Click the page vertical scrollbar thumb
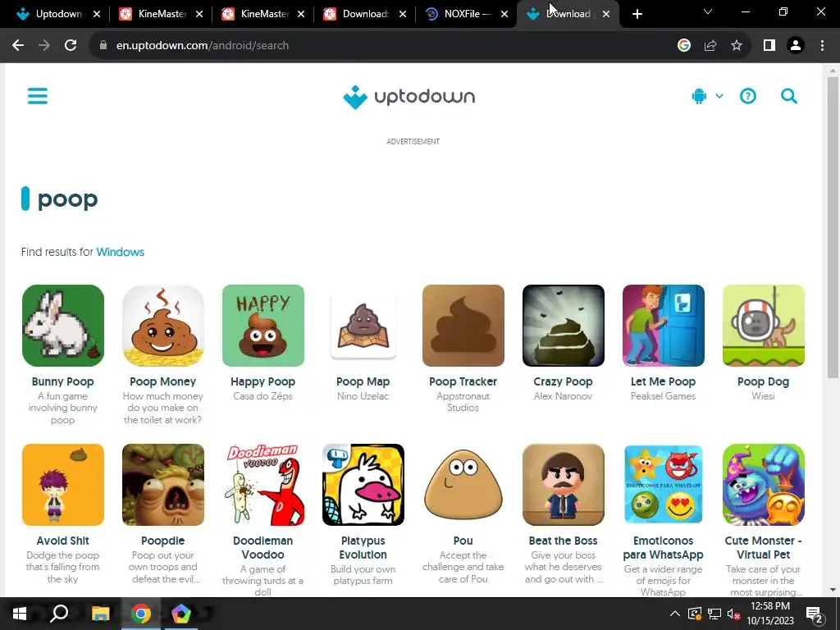Screen dimensions: 840x630 click(833, 228)
